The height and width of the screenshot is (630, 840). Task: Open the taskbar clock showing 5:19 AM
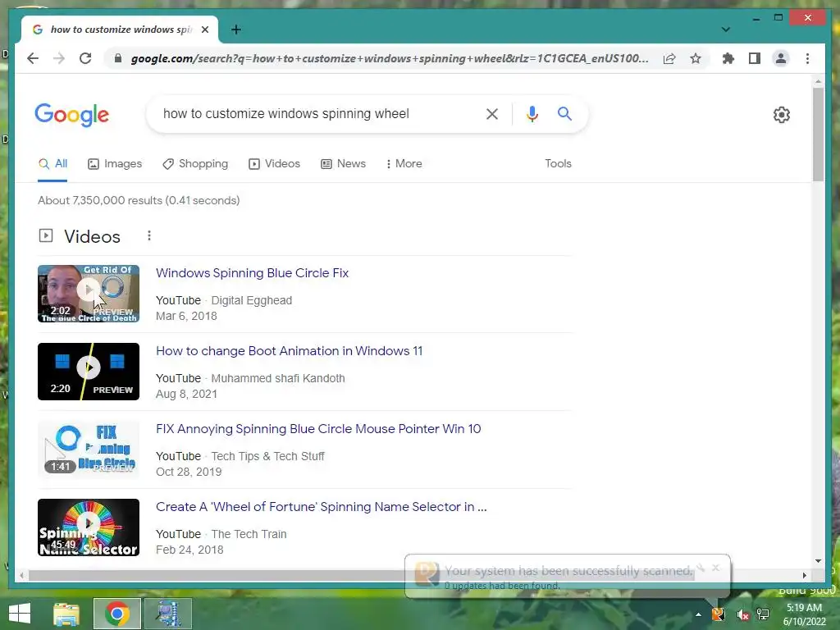804,614
